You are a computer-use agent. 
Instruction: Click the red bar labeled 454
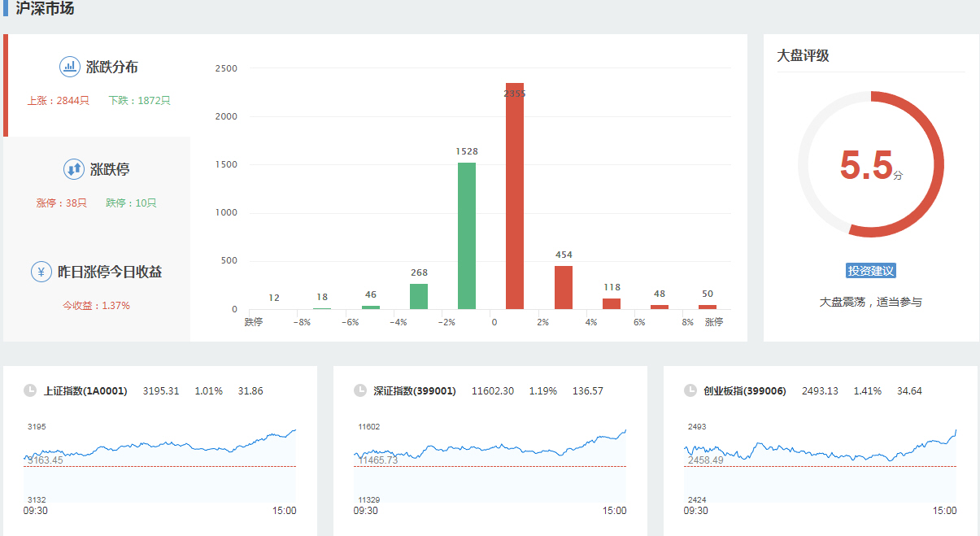(x=564, y=287)
